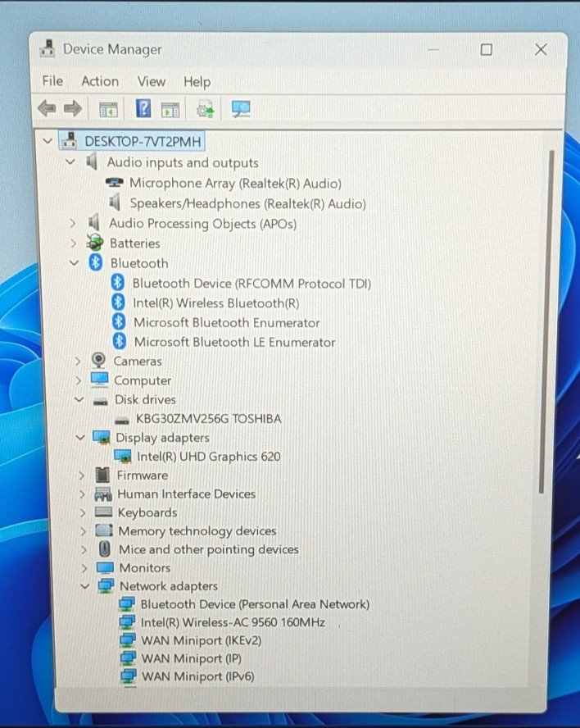This screenshot has width=580, height=728.
Task: Expand the Cameras category
Action: coord(78,361)
